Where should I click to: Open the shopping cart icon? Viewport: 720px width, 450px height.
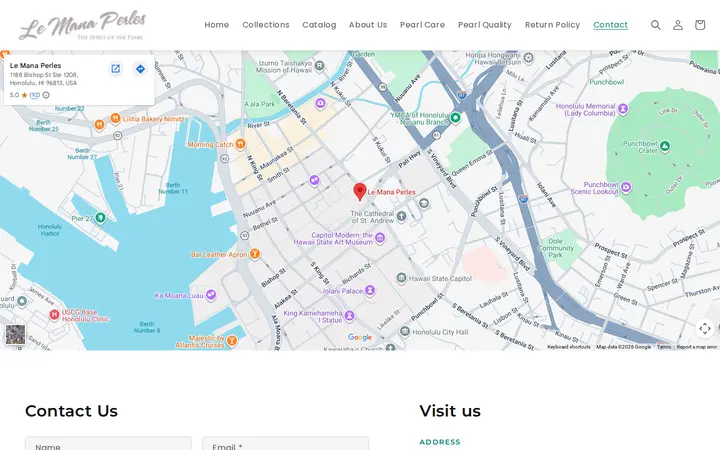click(700, 25)
